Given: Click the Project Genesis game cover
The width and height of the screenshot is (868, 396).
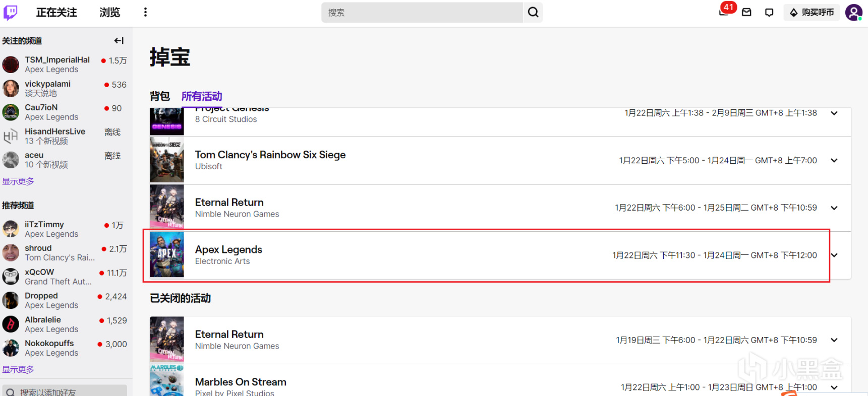Looking at the screenshot, I should pyautogui.click(x=167, y=121).
